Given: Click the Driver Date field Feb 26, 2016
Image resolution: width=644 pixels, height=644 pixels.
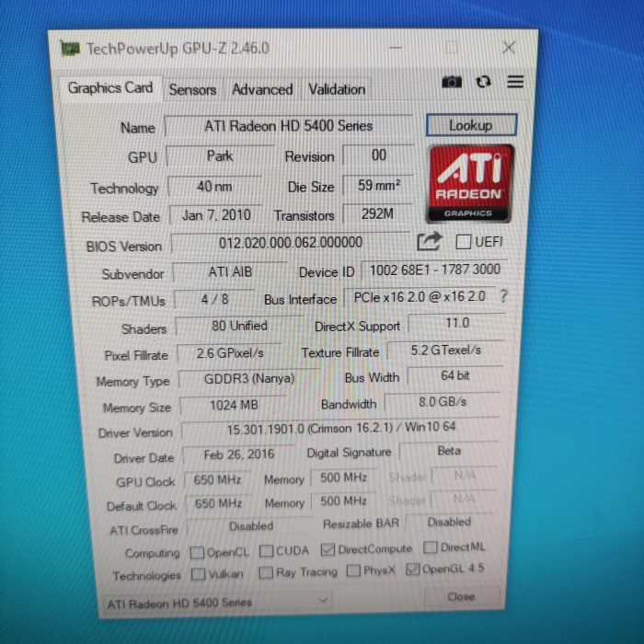Looking at the screenshot, I should pyautogui.click(x=239, y=454).
